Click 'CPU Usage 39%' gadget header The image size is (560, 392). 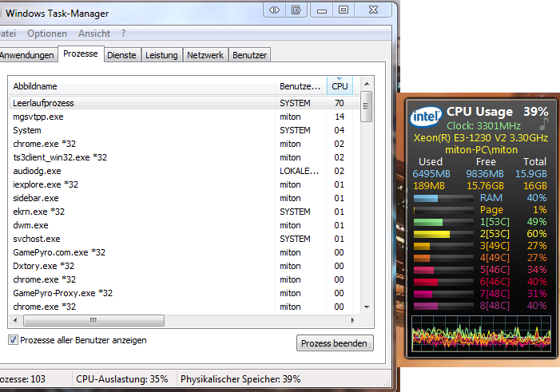pos(497,112)
